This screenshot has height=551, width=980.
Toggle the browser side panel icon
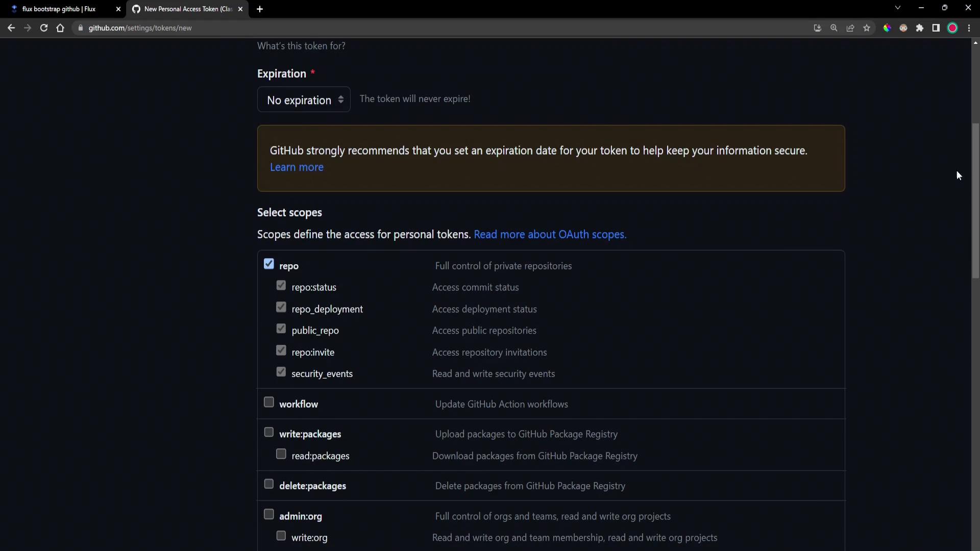[936, 28]
